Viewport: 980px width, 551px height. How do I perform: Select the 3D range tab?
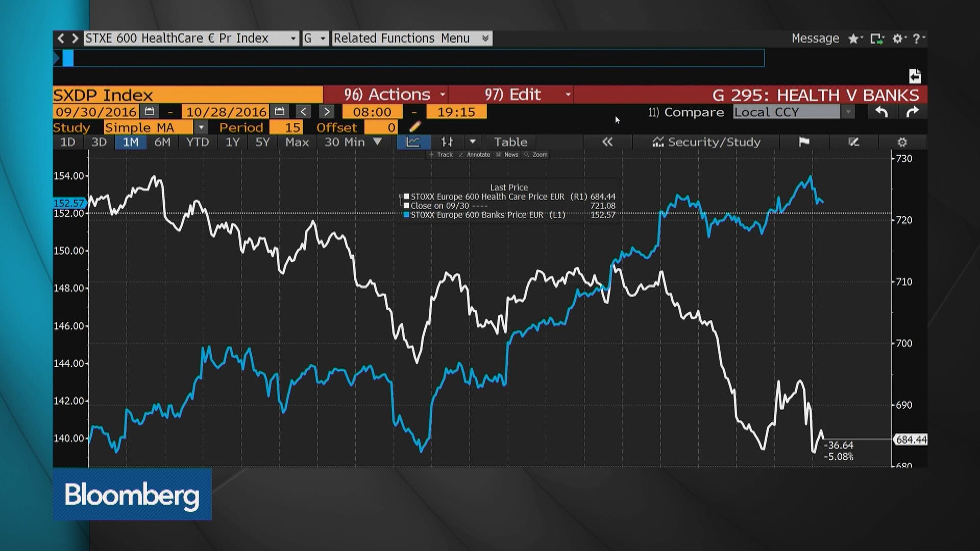tap(99, 142)
